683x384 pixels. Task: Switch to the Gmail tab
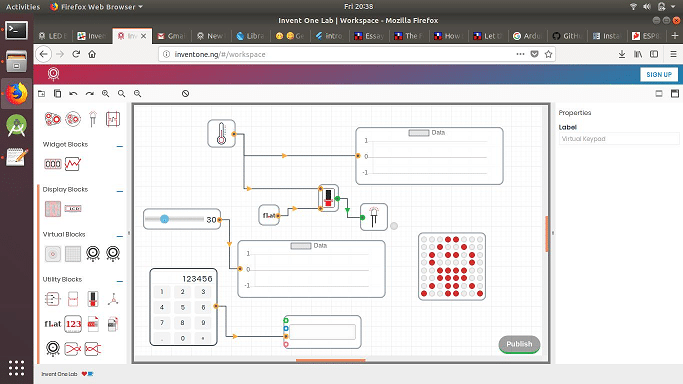[172, 36]
